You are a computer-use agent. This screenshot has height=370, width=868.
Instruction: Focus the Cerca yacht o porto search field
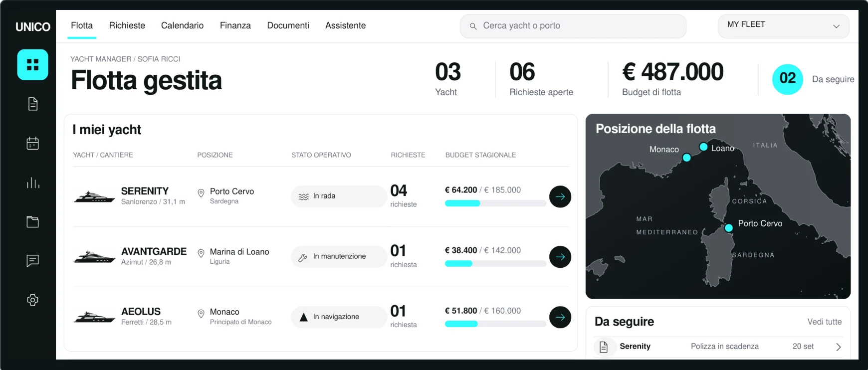[x=573, y=26]
